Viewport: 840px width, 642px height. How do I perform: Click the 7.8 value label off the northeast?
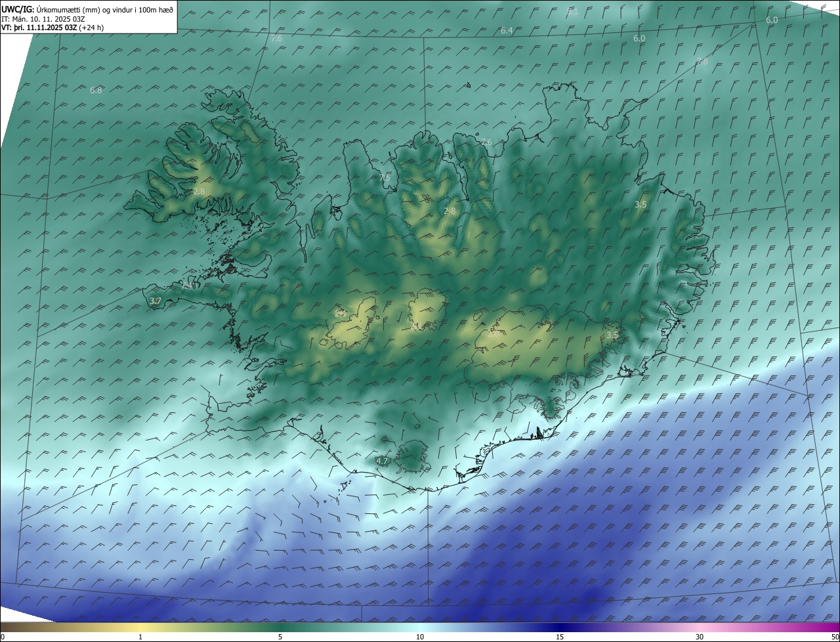[702, 62]
